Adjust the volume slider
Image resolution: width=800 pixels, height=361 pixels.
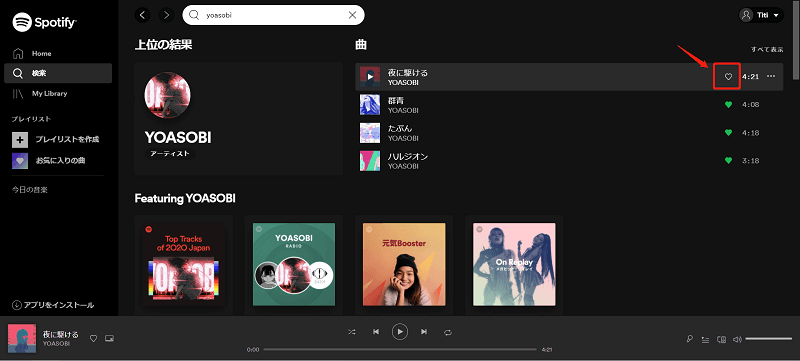coord(768,339)
